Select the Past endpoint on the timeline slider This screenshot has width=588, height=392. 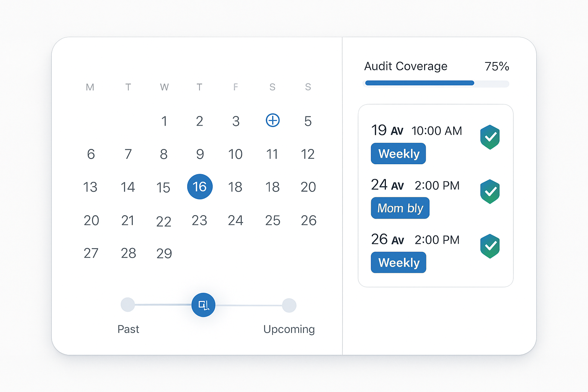point(128,305)
